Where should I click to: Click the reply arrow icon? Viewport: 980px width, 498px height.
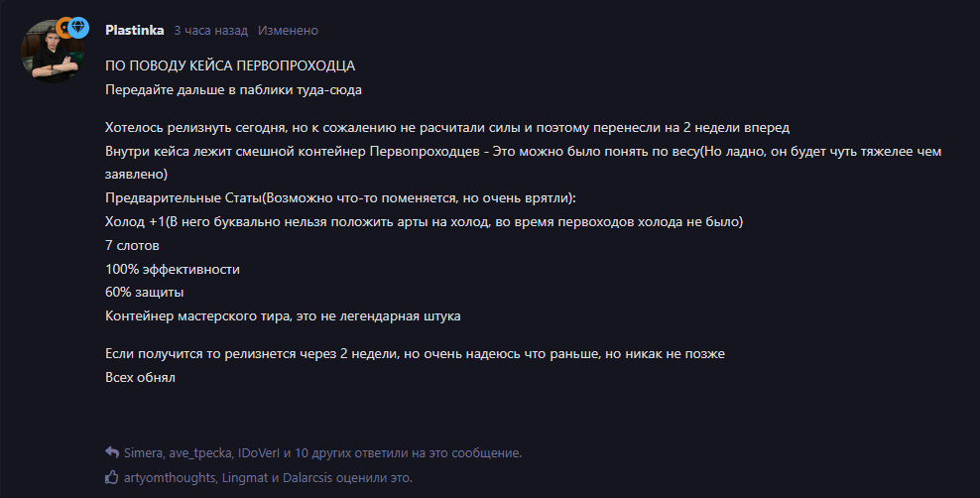point(112,452)
